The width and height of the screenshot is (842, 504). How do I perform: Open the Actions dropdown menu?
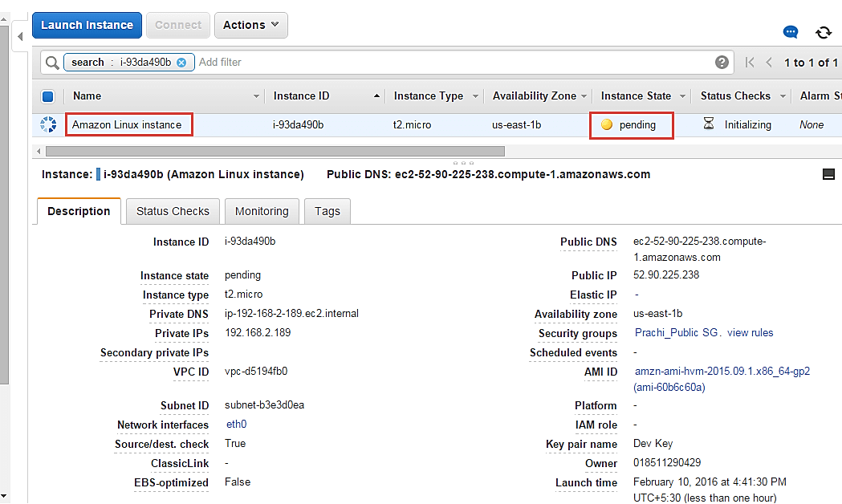point(250,25)
